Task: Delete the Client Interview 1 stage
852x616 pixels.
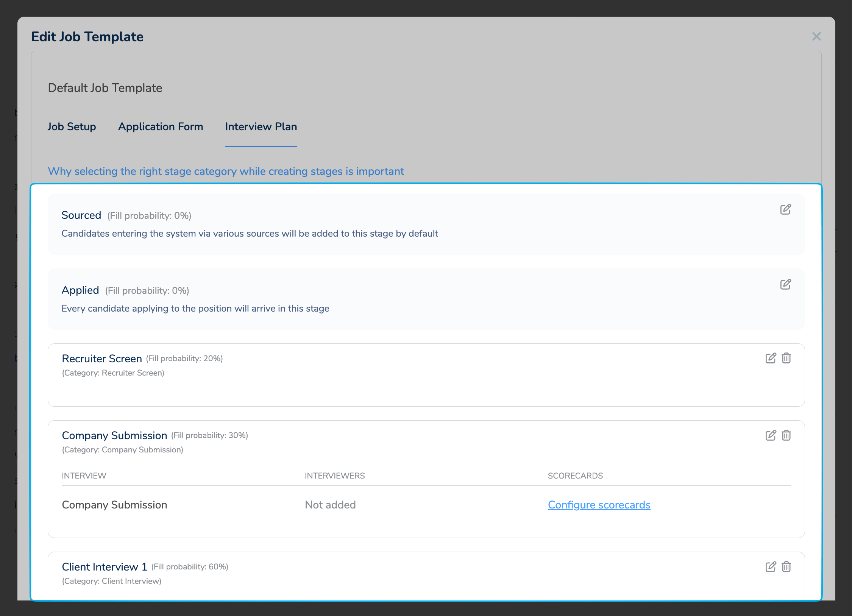Action: coord(786,567)
